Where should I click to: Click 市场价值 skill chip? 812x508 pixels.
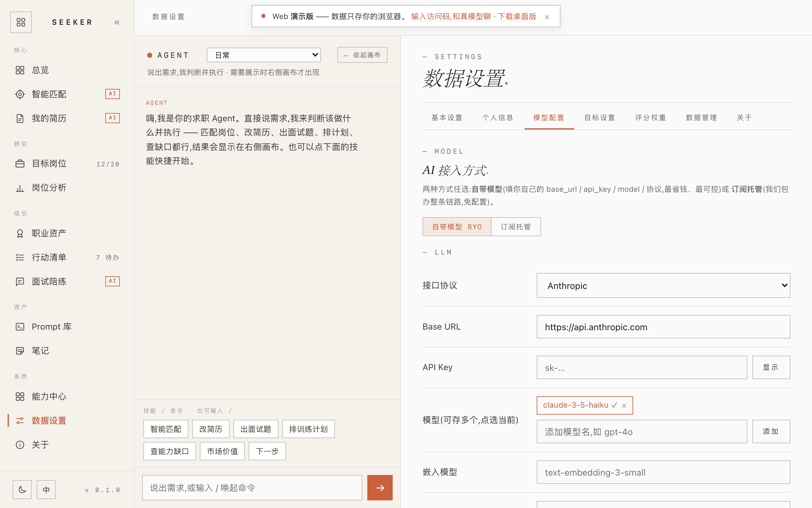[x=222, y=451]
